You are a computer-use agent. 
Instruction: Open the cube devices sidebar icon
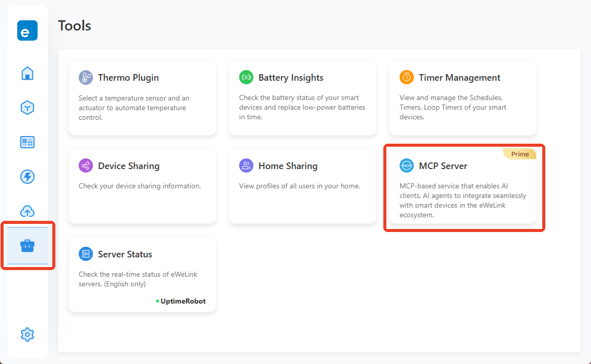[x=27, y=108]
